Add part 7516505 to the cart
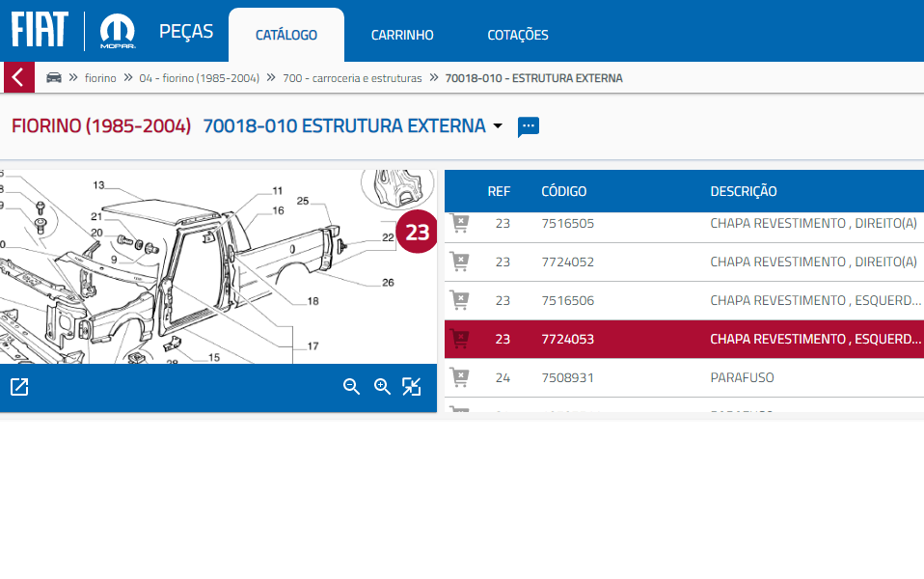 [x=460, y=224]
